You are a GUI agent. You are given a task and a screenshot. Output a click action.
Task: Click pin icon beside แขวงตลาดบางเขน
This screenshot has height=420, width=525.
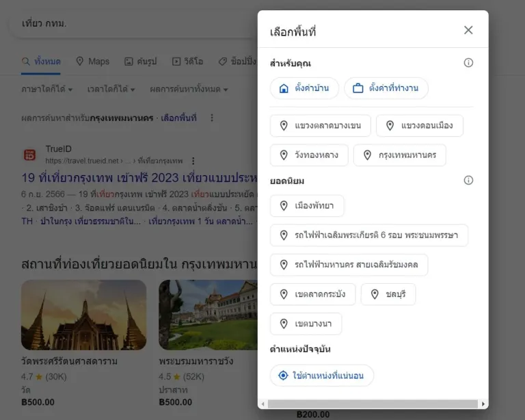(284, 126)
